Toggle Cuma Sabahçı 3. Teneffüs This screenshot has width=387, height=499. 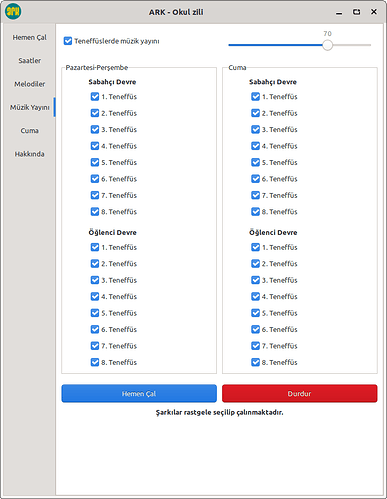point(256,129)
